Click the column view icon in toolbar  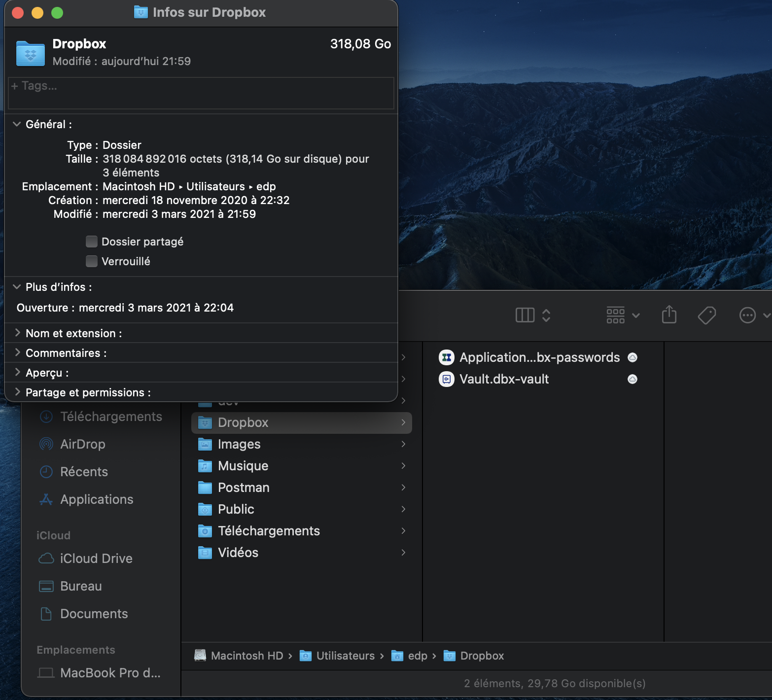point(525,315)
